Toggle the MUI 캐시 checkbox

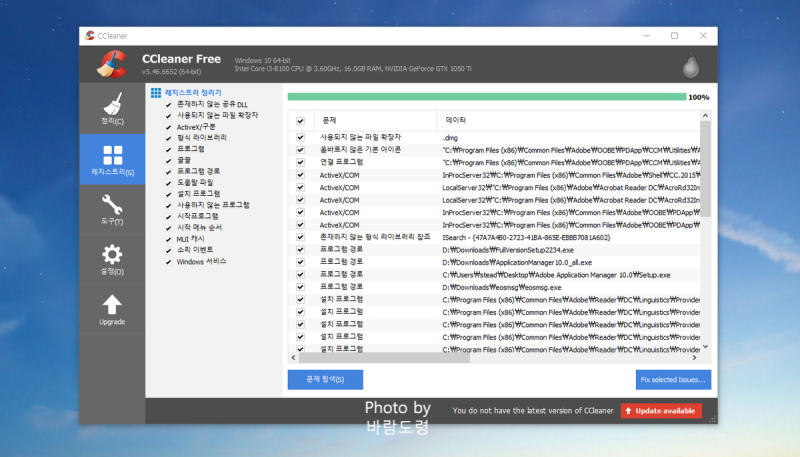(x=168, y=239)
